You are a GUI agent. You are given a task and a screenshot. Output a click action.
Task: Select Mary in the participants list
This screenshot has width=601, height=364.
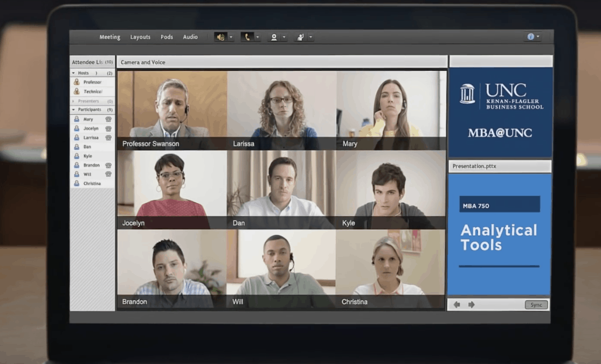(x=93, y=120)
